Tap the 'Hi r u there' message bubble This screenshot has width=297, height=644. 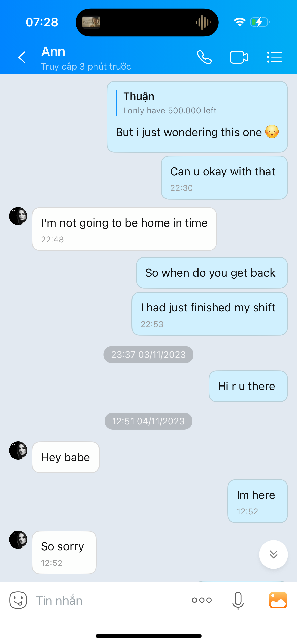click(x=248, y=386)
